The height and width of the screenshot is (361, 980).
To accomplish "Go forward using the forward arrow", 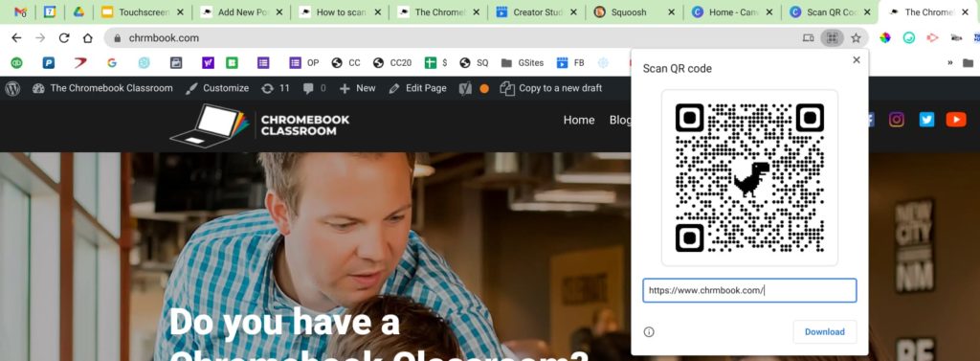I will [40, 38].
